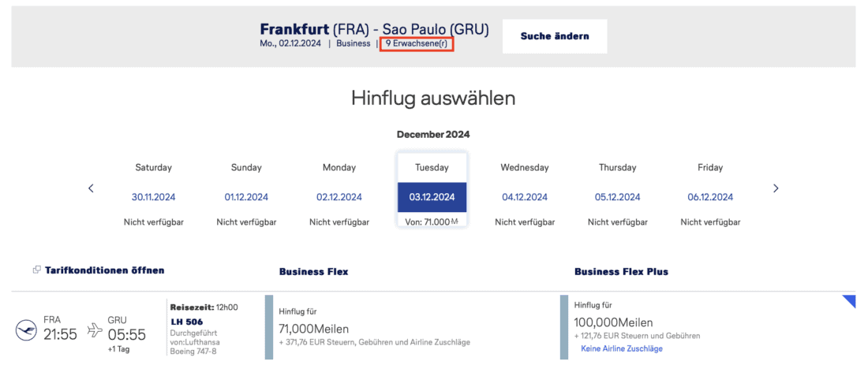The height and width of the screenshot is (365, 868).
Task: Select Friday 06.12.2024 date tab
Action: (x=710, y=197)
